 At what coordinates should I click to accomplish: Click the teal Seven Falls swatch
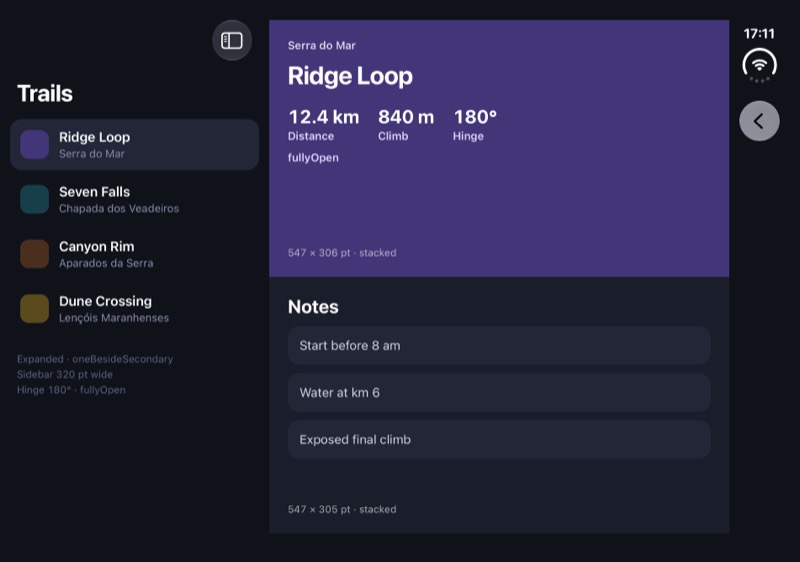(x=34, y=199)
